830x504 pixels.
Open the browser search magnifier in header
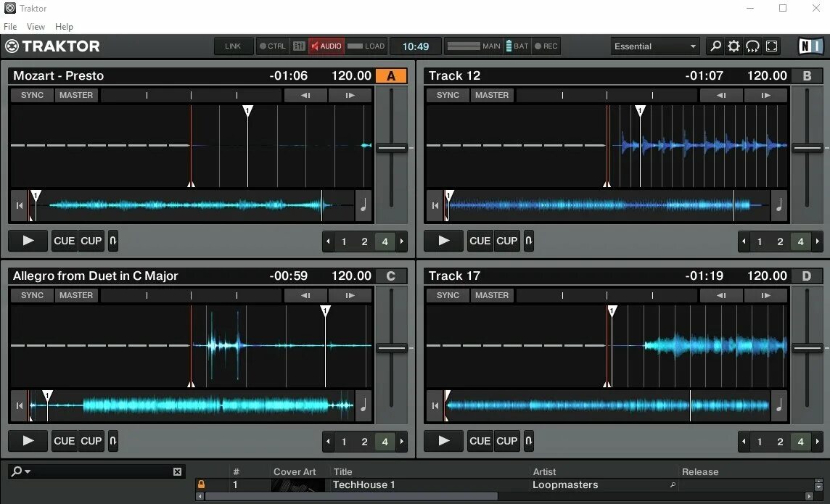point(715,46)
